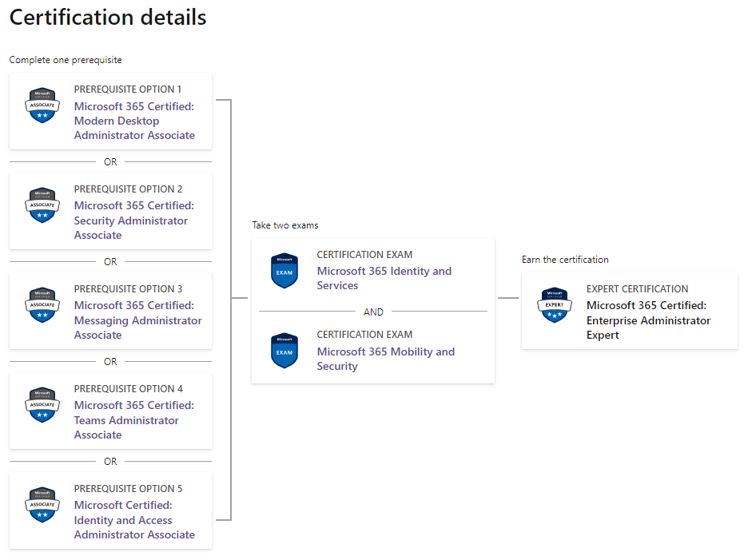Select Enterprise Administrator Expert certification title

click(x=648, y=320)
